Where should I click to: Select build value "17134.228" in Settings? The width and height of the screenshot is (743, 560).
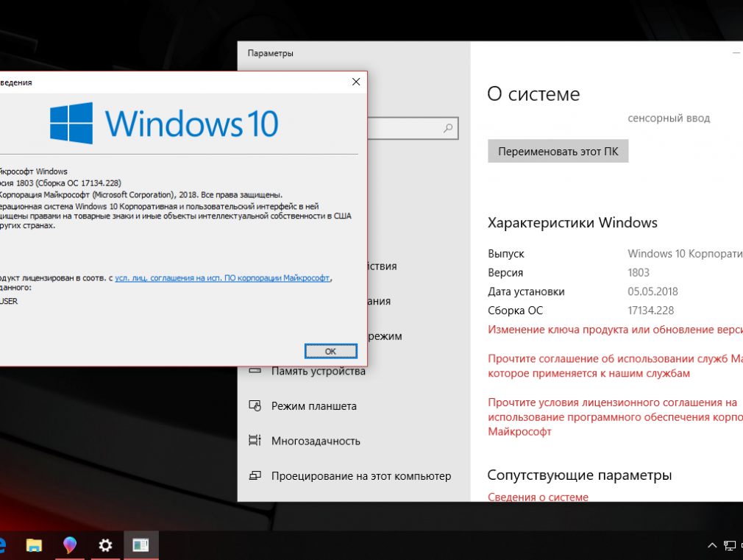pos(650,311)
